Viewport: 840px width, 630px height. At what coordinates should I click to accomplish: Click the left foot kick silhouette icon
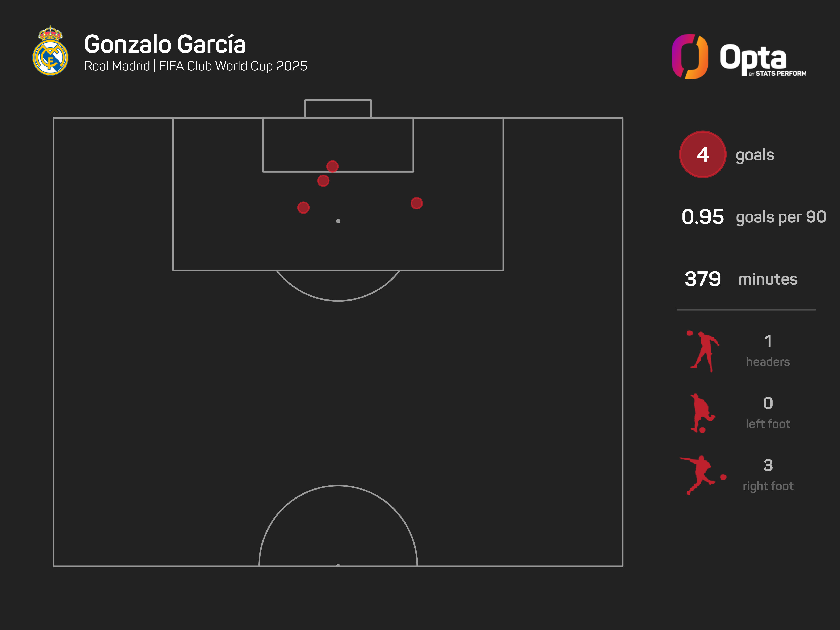702,413
